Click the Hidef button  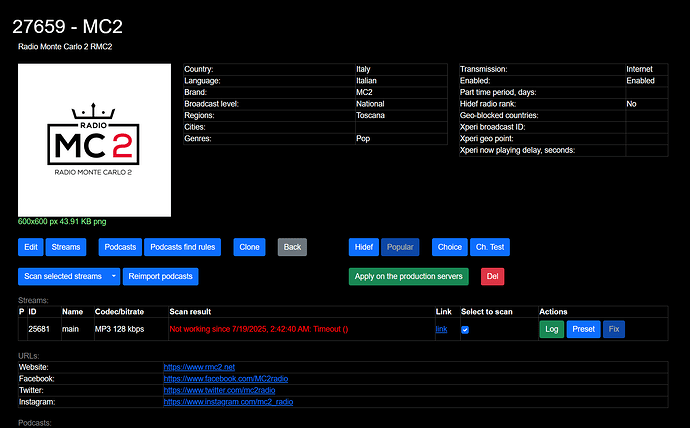pyautogui.click(x=363, y=247)
